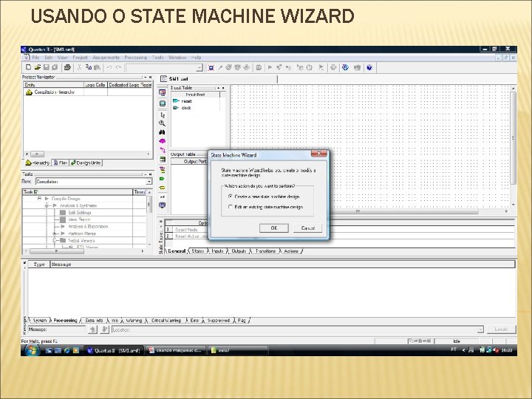This screenshot has height=399, width=532.
Task: Open the Tools menu
Action: pos(158,58)
